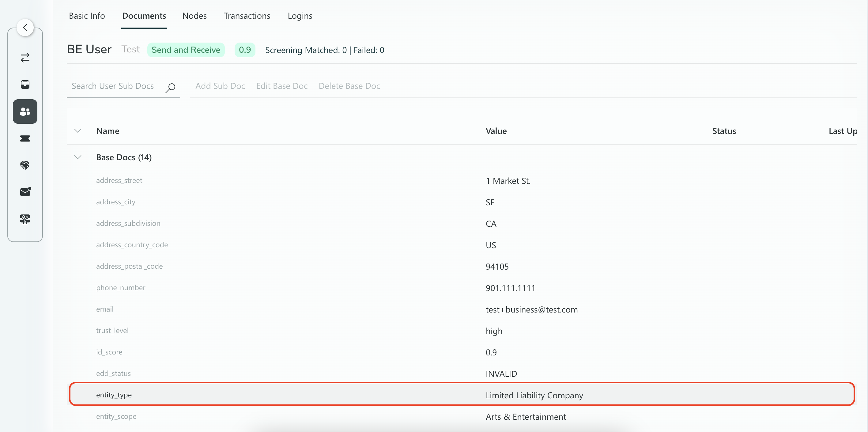Select the address_subdivision row
The height and width of the screenshot is (432, 868).
click(462, 224)
